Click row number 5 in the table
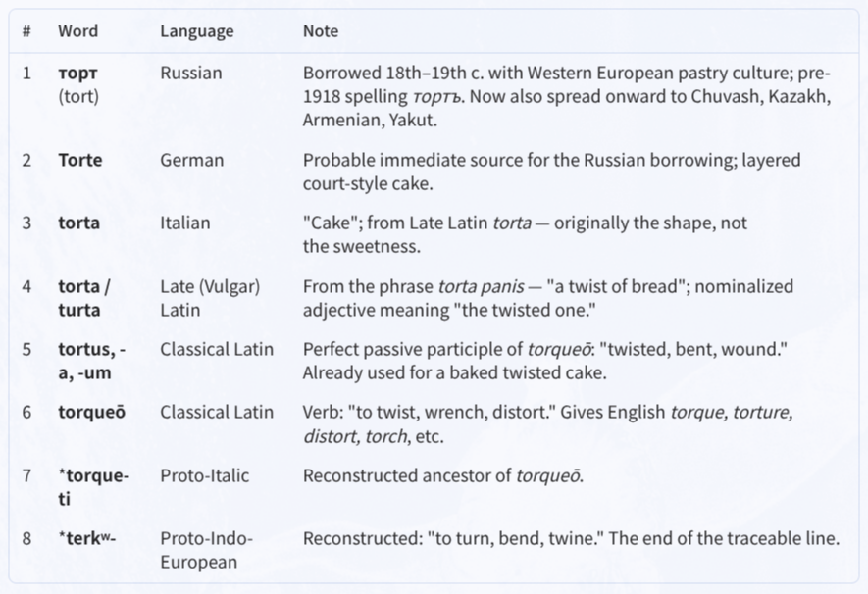This screenshot has height=594, width=868. (26, 350)
